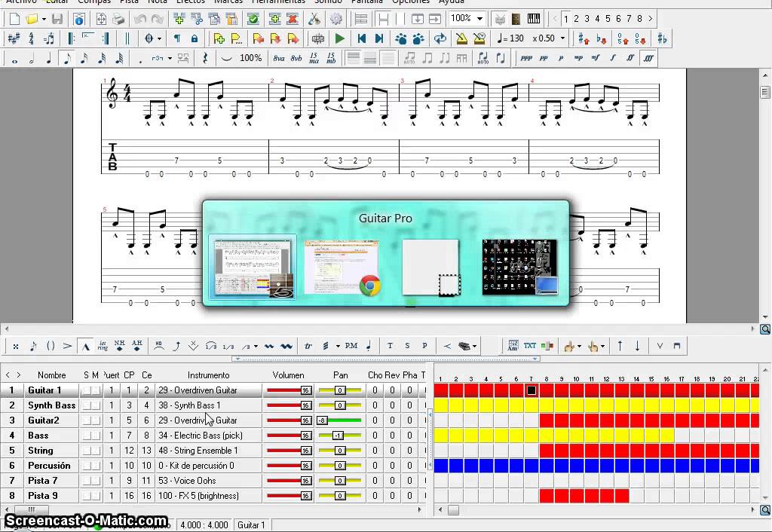Apply the trill tr effect
Viewport: 772px width, 532px height.
click(x=308, y=346)
